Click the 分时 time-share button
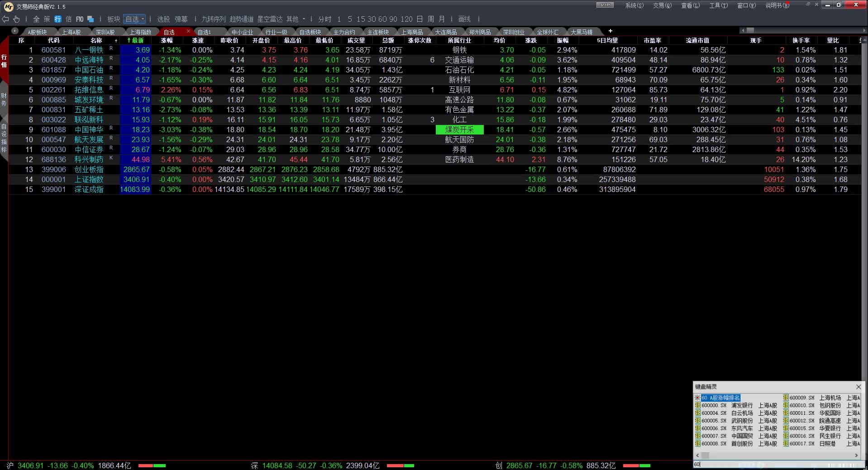The image size is (868, 470). [x=324, y=19]
